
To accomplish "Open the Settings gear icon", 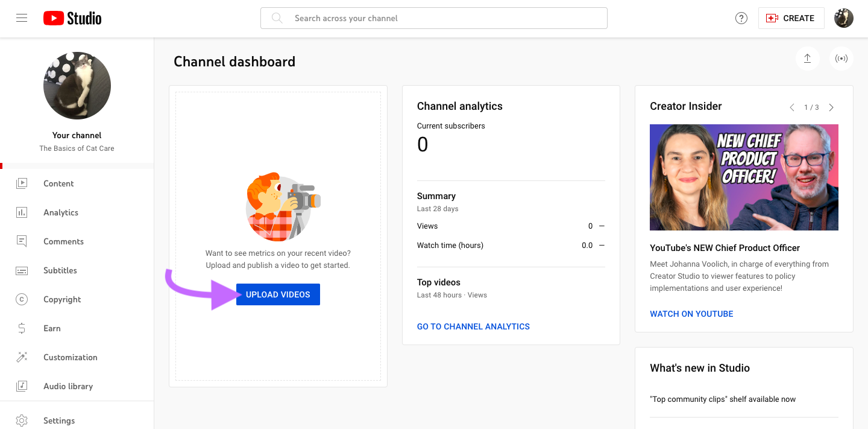I will pos(22,421).
